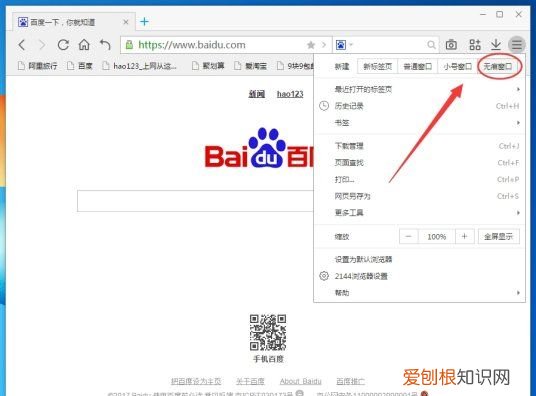The height and width of the screenshot is (396, 536).
Task: Click the arrow after the star in address bar
Action: 323,45
